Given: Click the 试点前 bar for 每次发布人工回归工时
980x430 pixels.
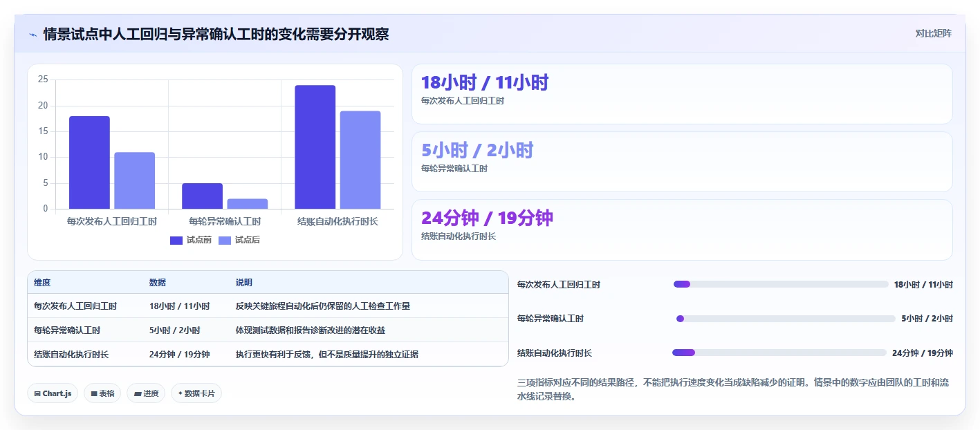Looking at the screenshot, I should (89, 162).
